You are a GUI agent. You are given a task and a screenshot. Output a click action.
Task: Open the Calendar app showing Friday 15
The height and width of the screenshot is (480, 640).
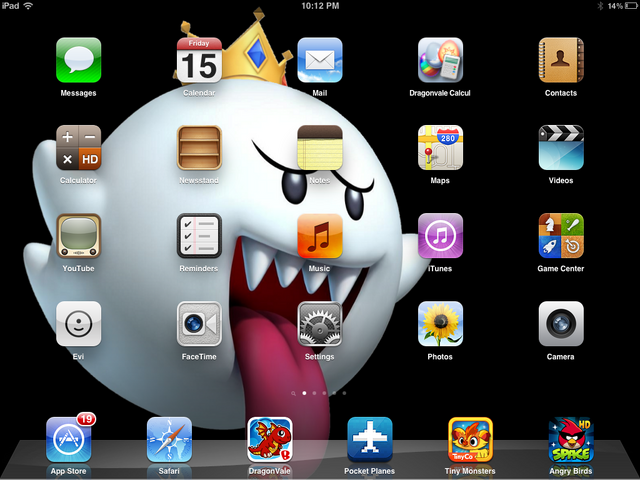coord(199,60)
